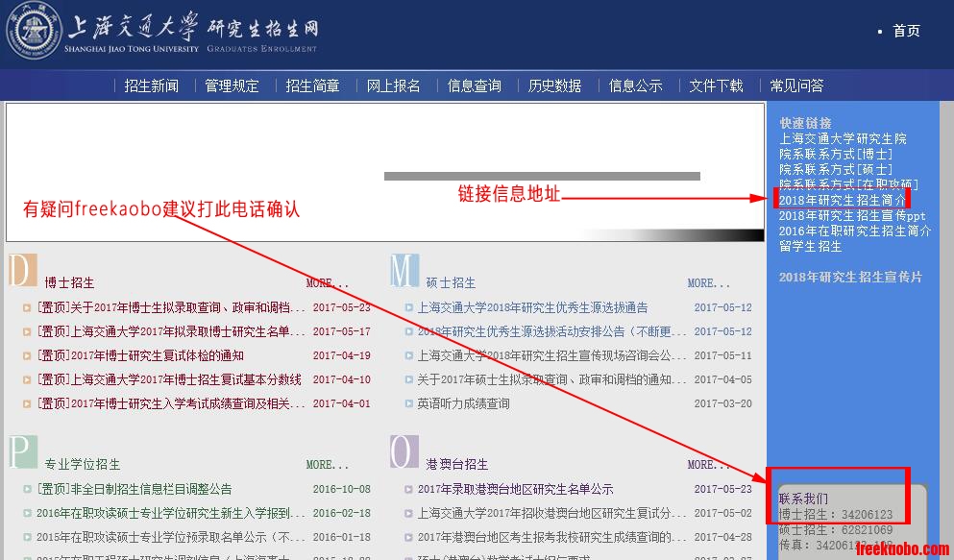The image size is (954, 560).
Task: Open 2016年在职研究生招生简介 link
Action: pyautogui.click(x=855, y=231)
